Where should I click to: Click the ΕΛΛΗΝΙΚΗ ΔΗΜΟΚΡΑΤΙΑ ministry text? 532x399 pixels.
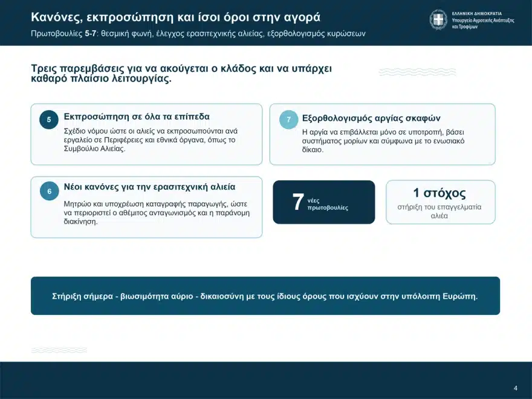click(x=477, y=14)
